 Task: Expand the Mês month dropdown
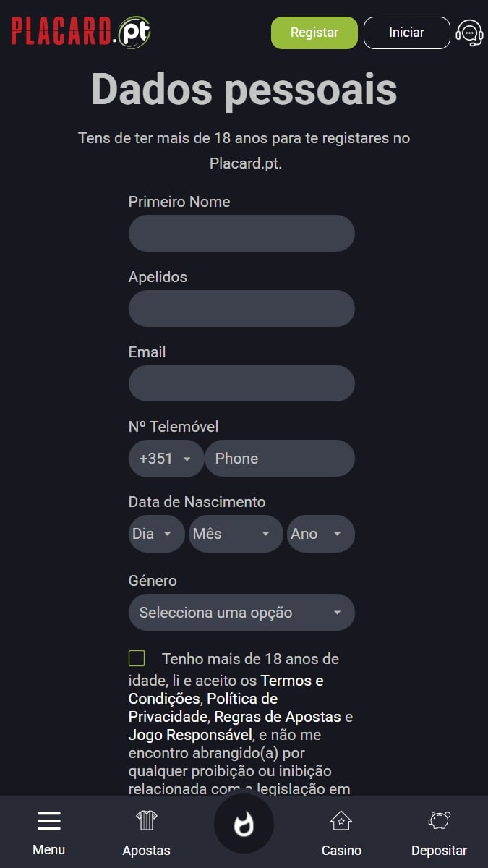pos(235,534)
